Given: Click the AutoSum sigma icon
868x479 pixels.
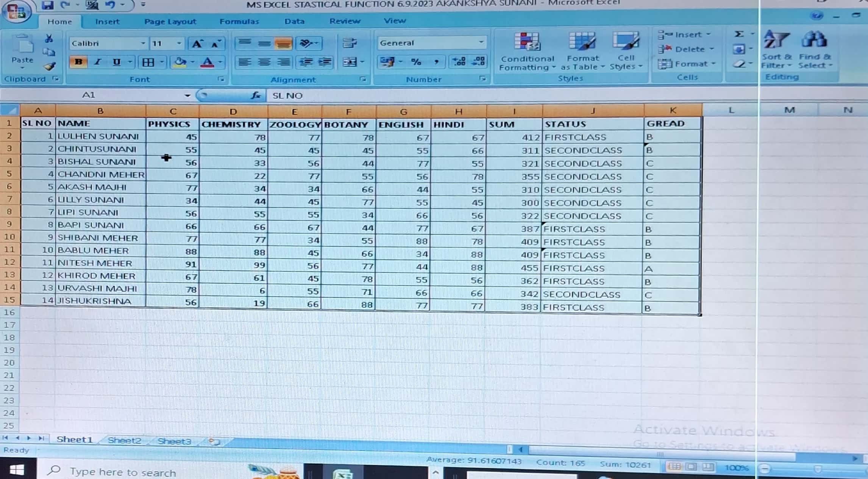Looking at the screenshot, I should 739,34.
